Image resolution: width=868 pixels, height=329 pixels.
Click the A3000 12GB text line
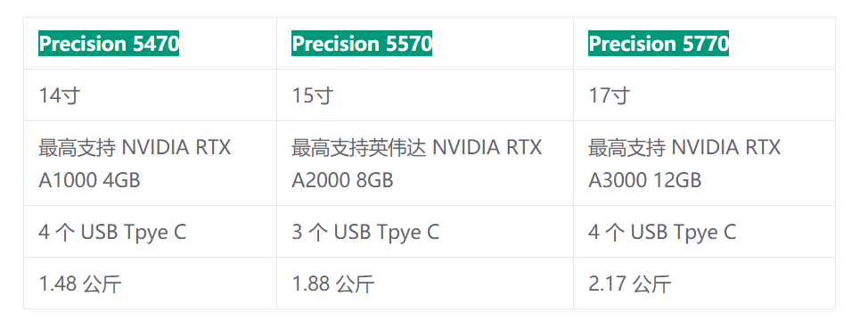tap(645, 181)
